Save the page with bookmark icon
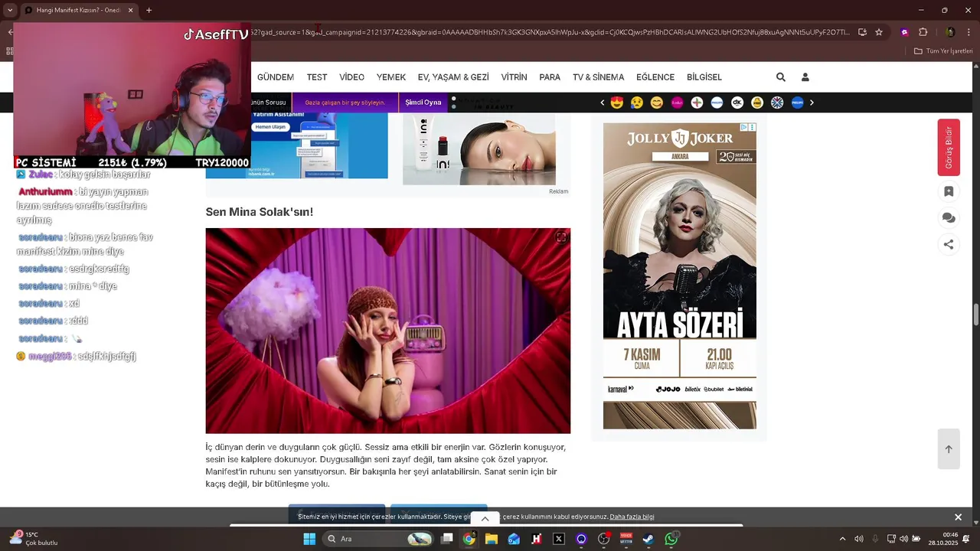 pyautogui.click(x=949, y=191)
